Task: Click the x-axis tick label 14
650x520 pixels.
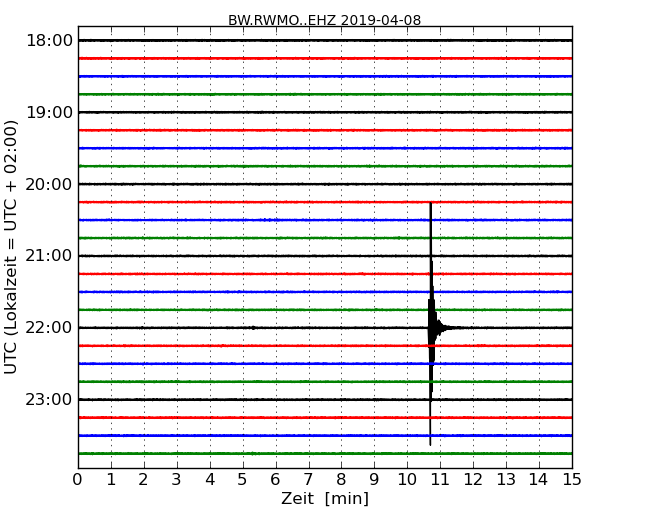Action: (538, 480)
